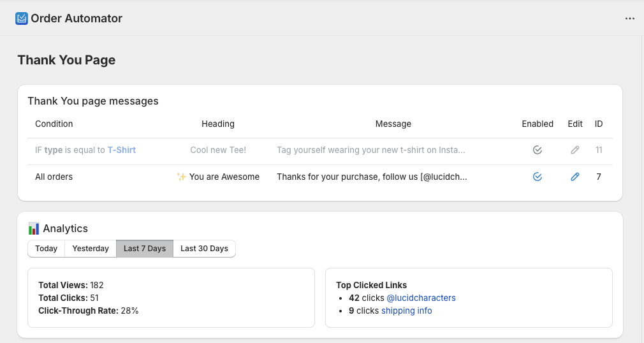This screenshot has width=644, height=343.
Task: Switch analytics to Today
Action: point(47,249)
